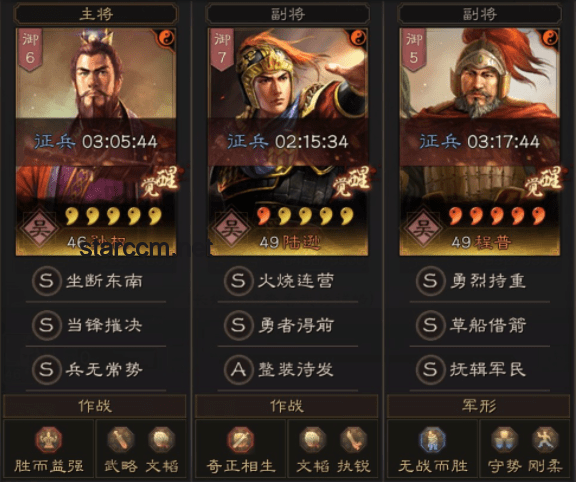The height and width of the screenshot is (482, 576).
Task: Click the 吴 faction badge on 陆逊
Action: (x=231, y=229)
